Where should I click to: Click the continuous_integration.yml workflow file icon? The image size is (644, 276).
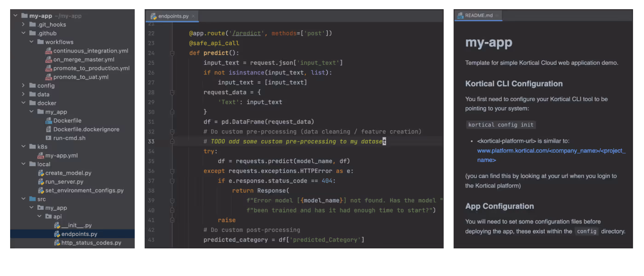pyautogui.click(x=48, y=50)
